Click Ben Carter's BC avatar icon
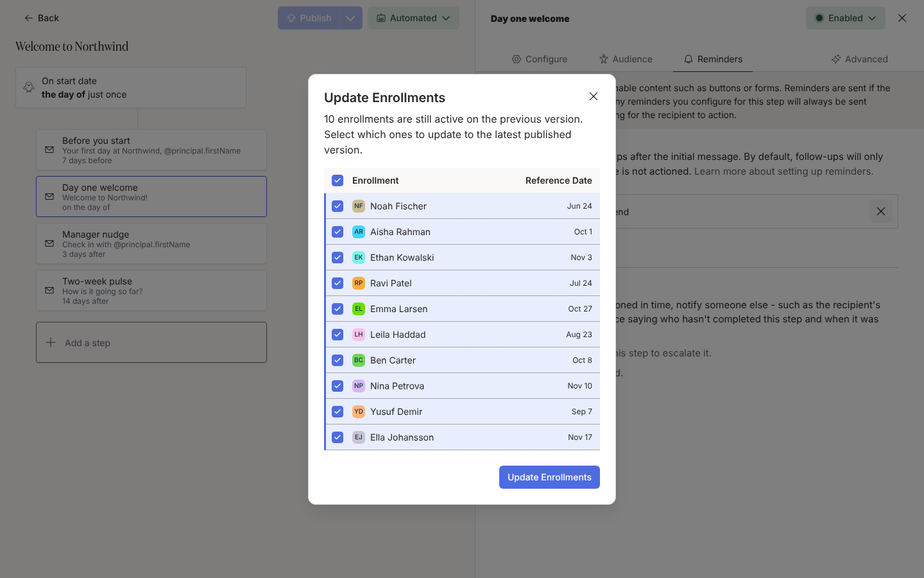Image resolution: width=924 pixels, height=578 pixels. coord(359,360)
